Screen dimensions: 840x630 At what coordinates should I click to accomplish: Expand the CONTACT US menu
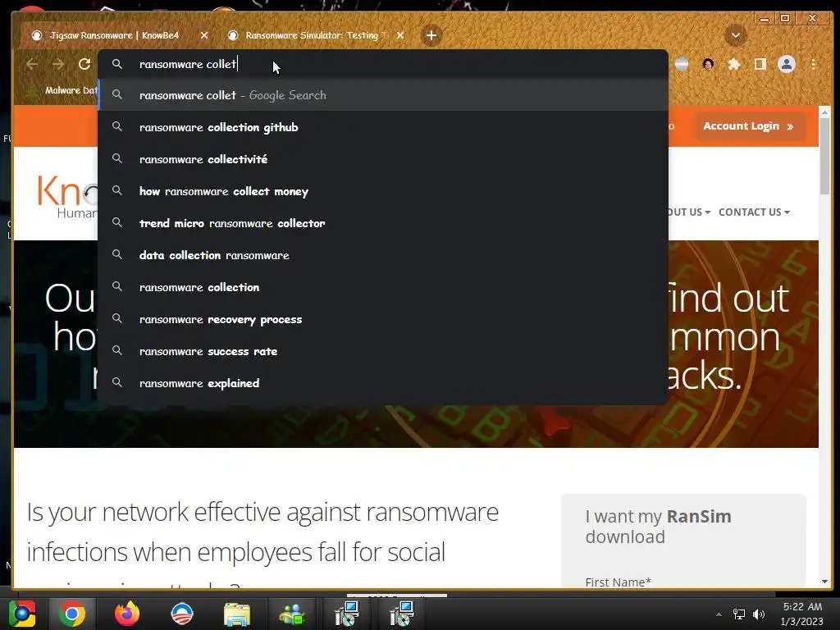[x=754, y=212]
